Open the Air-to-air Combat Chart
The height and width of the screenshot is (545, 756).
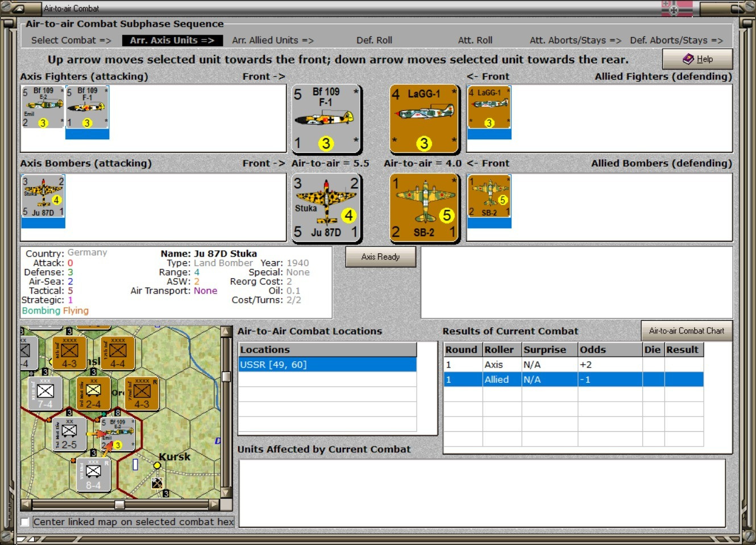[x=687, y=331]
